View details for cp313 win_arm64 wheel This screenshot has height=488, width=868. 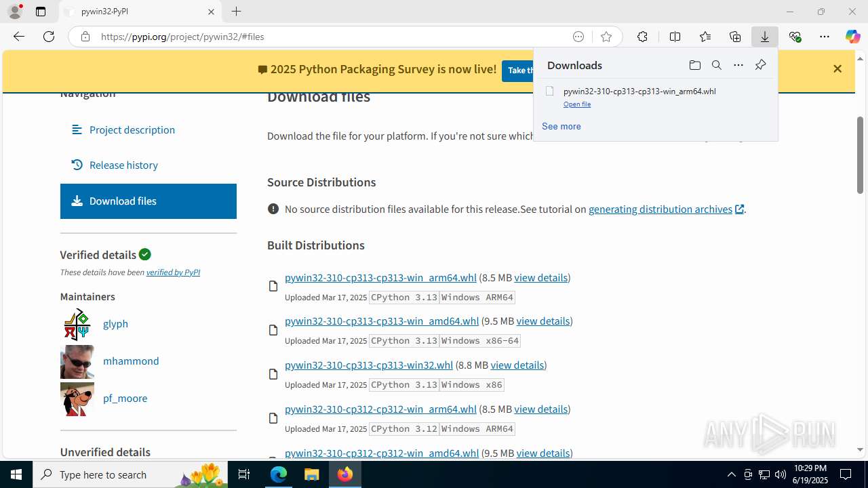coord(540,277)
